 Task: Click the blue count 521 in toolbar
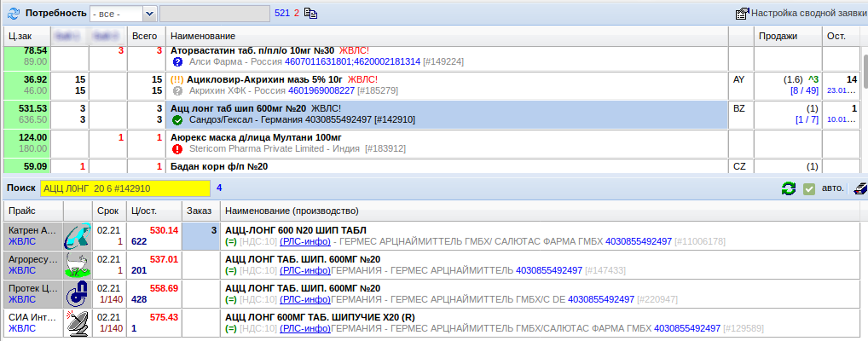[282, 14]
